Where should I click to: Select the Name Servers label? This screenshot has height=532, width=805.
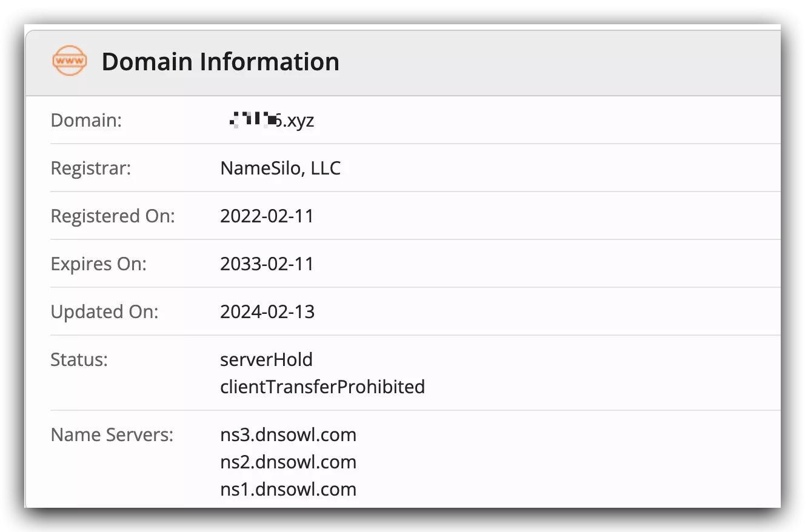[112, 434]
